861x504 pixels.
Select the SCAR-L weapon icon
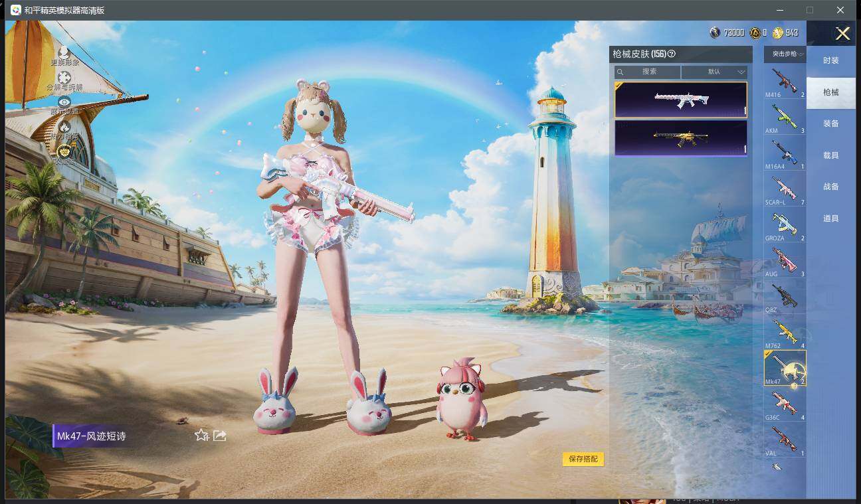[x=785, y=189]
